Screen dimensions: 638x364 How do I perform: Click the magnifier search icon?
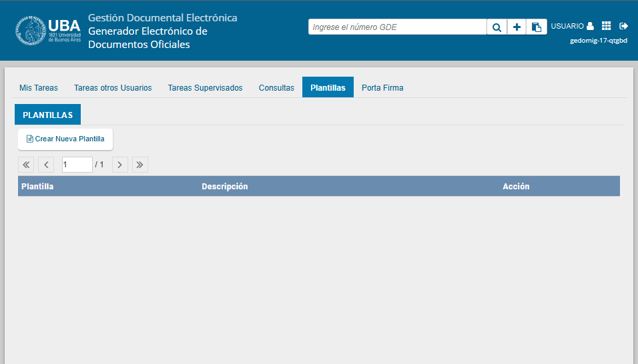click(497, 27)
